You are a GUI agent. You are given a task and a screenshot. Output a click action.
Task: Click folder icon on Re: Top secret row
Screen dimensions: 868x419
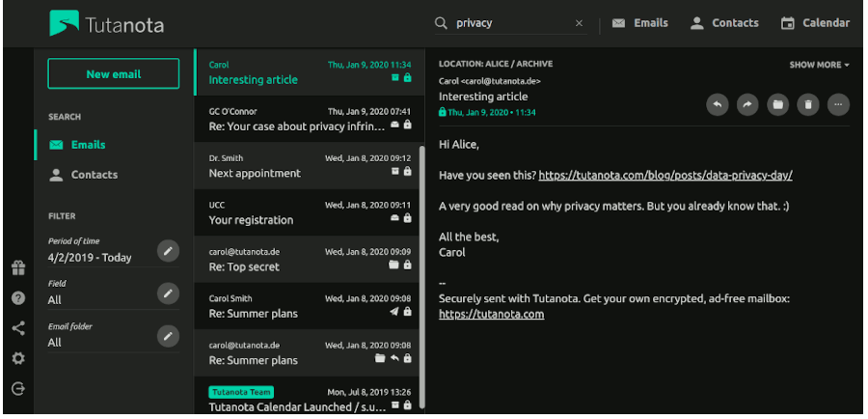393,265
